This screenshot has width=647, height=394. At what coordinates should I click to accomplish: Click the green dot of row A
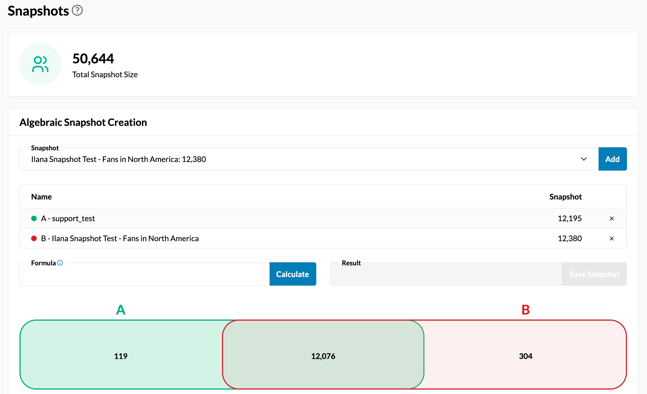point(34,218)
